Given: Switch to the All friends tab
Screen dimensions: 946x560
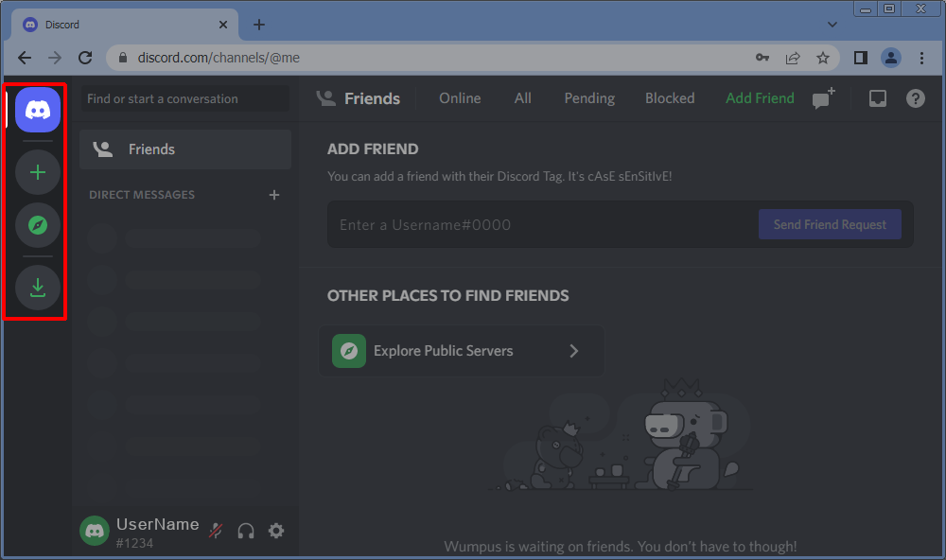Looking at the screenshot, I should click(523, 98).
